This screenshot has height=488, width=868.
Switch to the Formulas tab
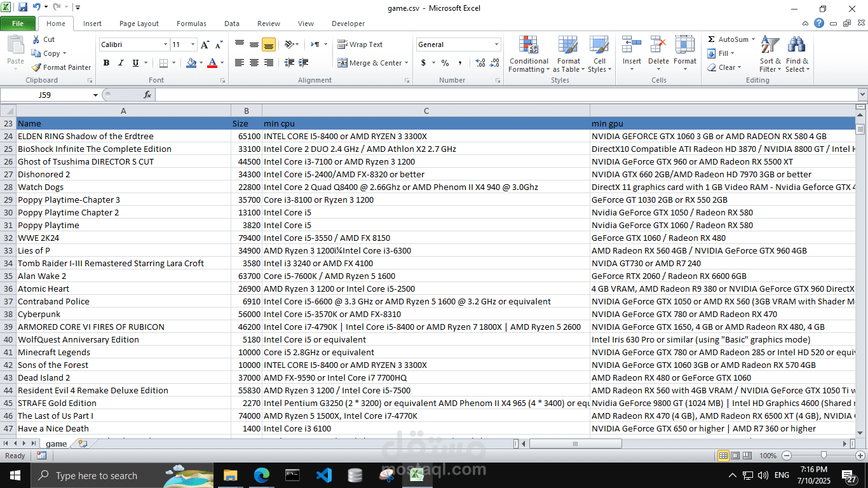[191, 24]
